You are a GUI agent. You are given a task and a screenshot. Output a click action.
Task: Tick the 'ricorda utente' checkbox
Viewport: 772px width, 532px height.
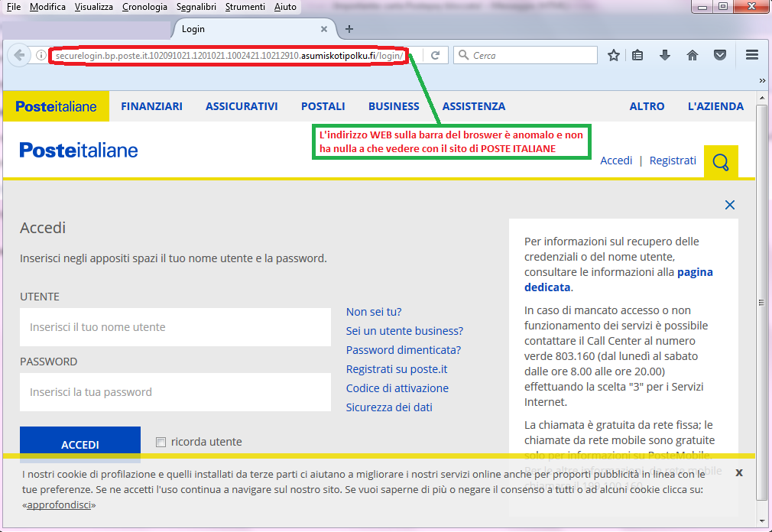pyautogui.click(x=161, y=442)
